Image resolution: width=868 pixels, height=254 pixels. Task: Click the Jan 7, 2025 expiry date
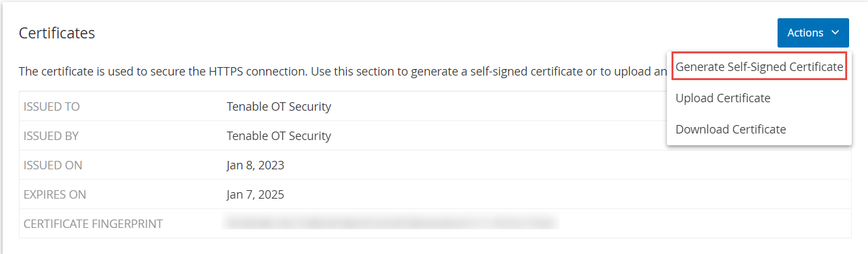(255, 195)
